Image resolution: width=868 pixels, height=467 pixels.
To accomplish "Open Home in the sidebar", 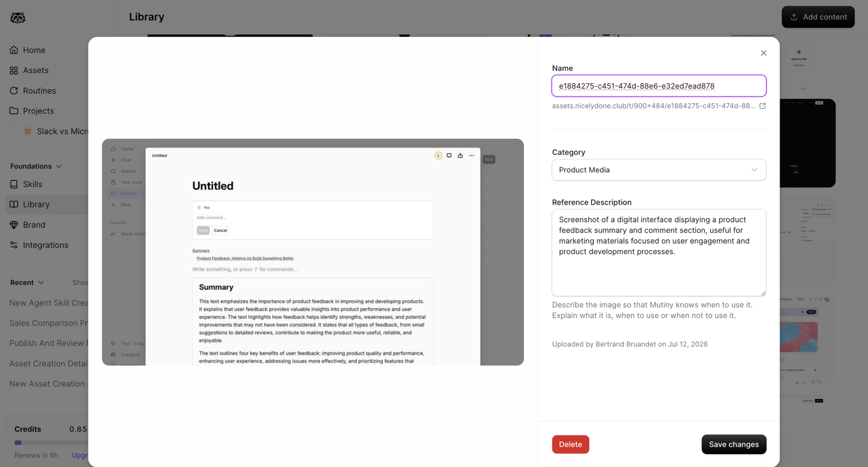I will click(34, 50).
